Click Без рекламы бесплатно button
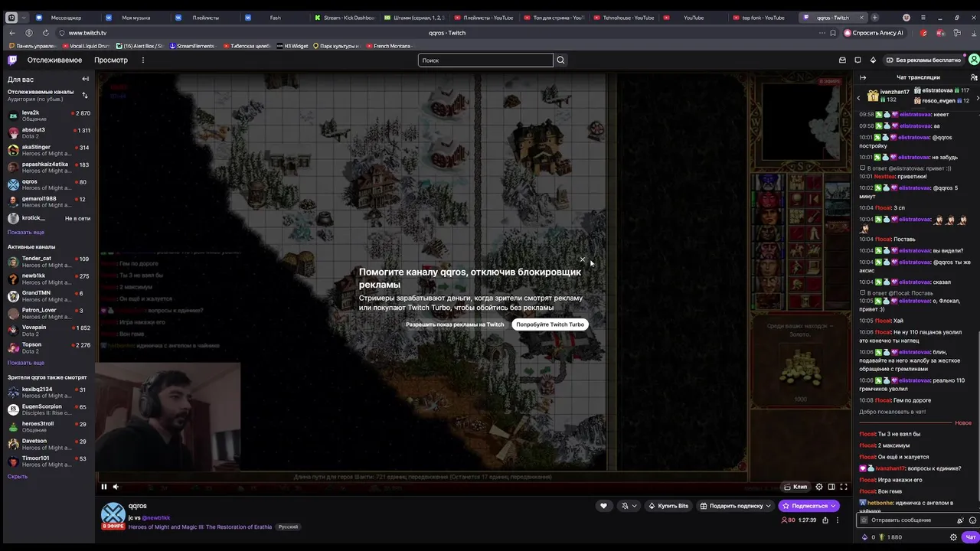 pos(923,60)
